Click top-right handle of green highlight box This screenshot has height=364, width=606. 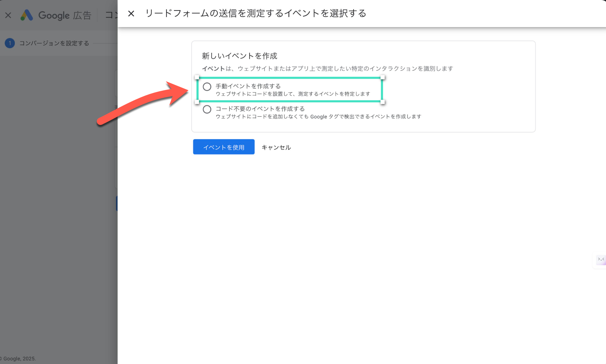pos(382,77)
